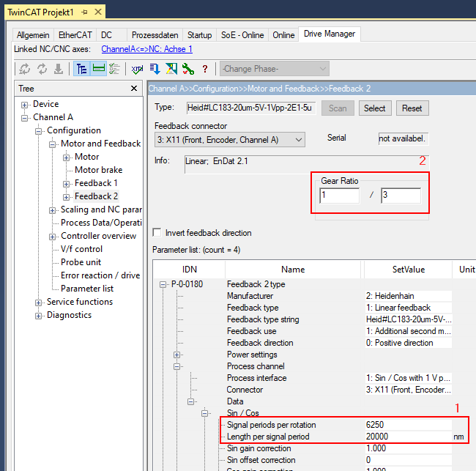The image size is (476, 471).
Task: Open the Prozessdaten tab
Action: point(155,35)
